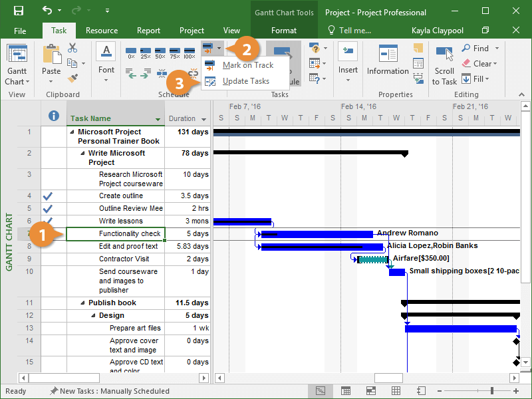This screenshot has width=532, height=399.
Task: Choose Update Tasks from the dropdown menu
Action: [245, 81]
